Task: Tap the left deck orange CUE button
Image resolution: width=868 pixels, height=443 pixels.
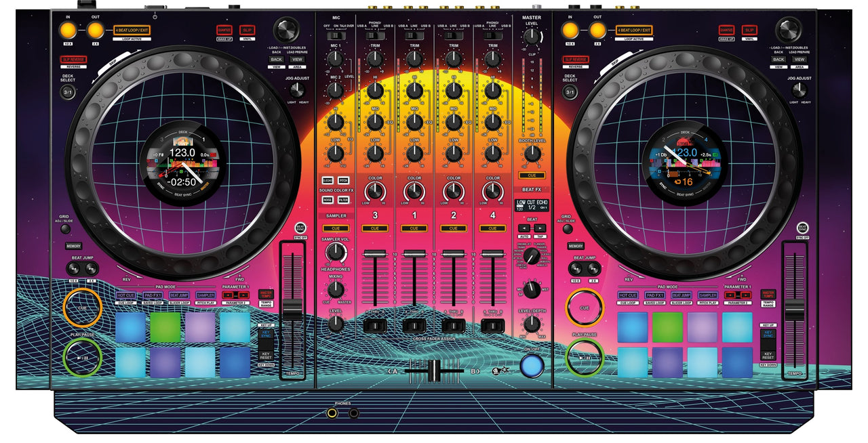Action: click(x=82, y=308)
